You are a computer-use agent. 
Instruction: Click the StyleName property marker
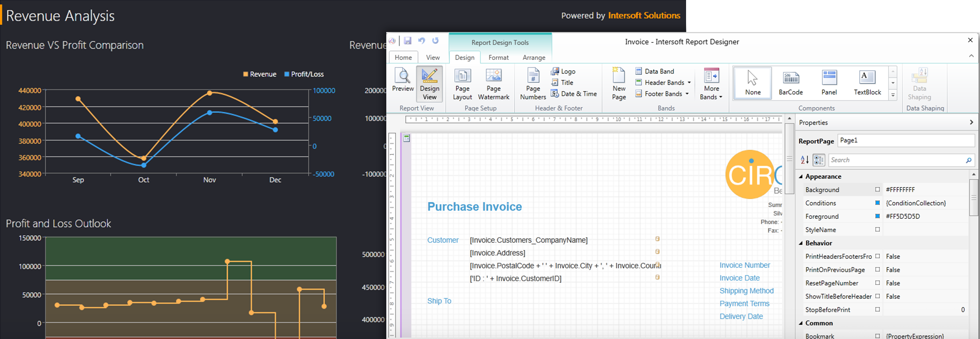[877, 229]
